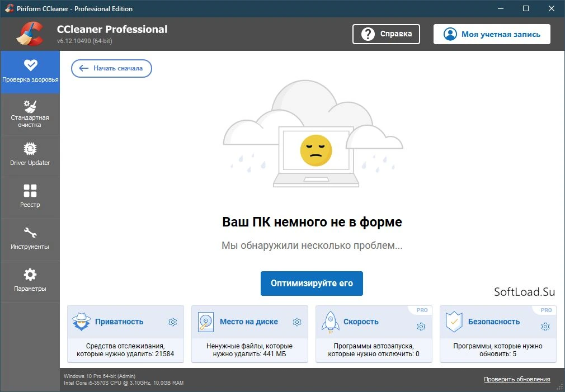Viewport: 565px width, 392px height.
Task: Open the Driver Updater section
Action: click(x=30, y=156)
